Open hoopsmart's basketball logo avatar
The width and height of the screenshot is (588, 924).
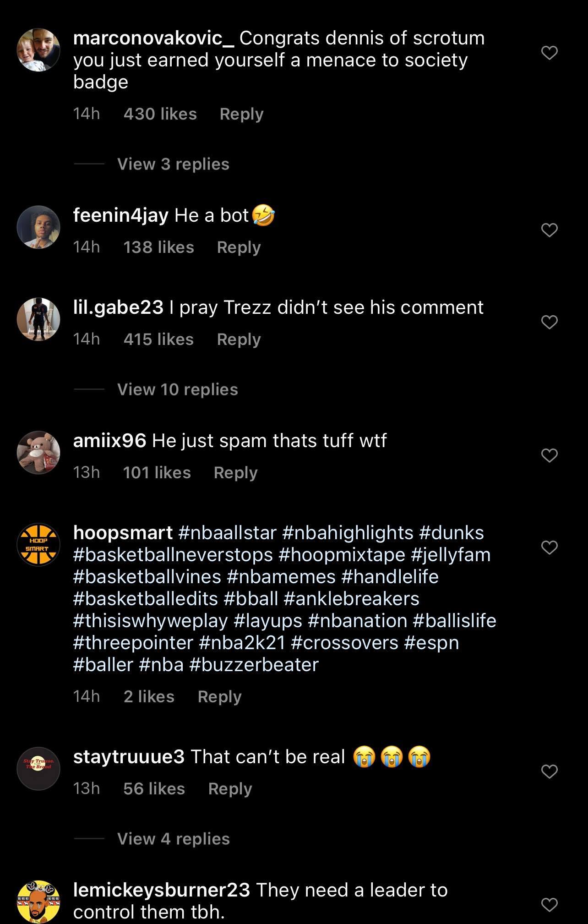pos(38,545)
